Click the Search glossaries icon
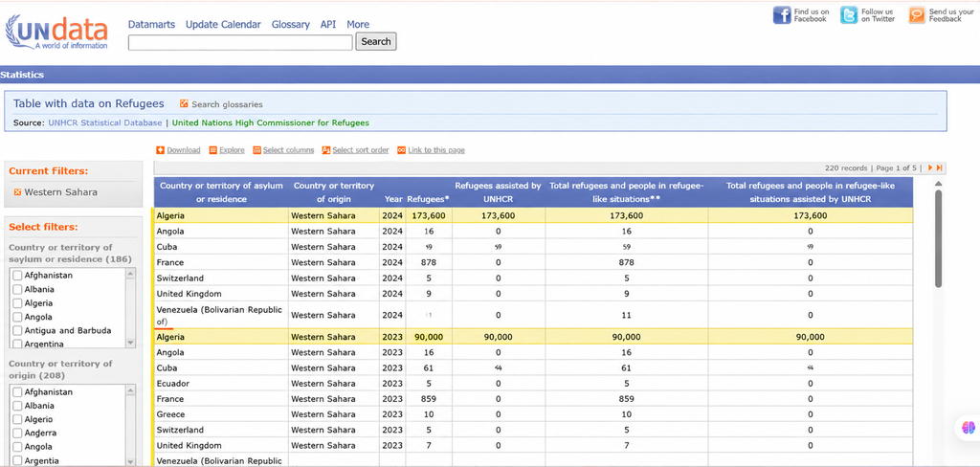 184,103
